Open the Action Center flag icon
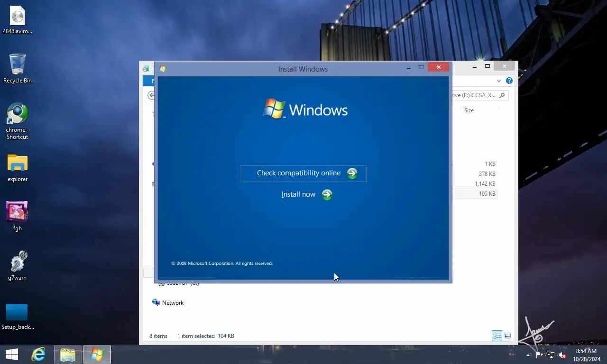The height and width of the screenshot is (364, 607). [540, 355]
